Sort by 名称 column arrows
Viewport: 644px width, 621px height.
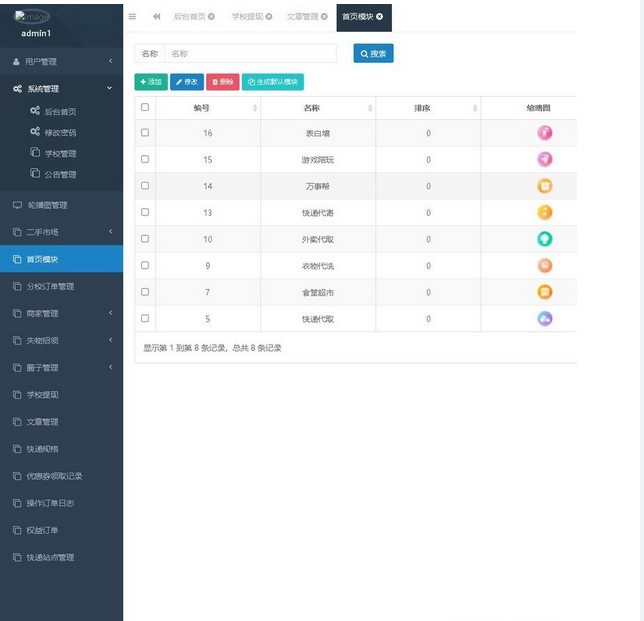point(370,108)
